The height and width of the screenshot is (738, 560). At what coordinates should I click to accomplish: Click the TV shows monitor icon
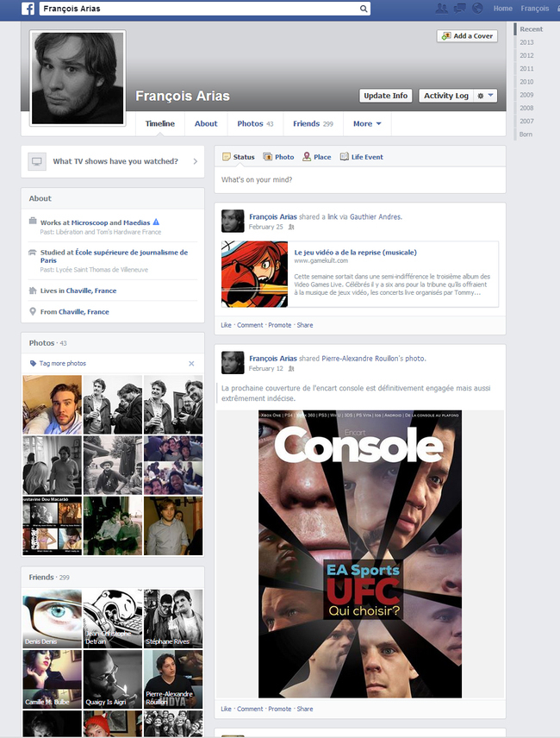coord(37,161)
